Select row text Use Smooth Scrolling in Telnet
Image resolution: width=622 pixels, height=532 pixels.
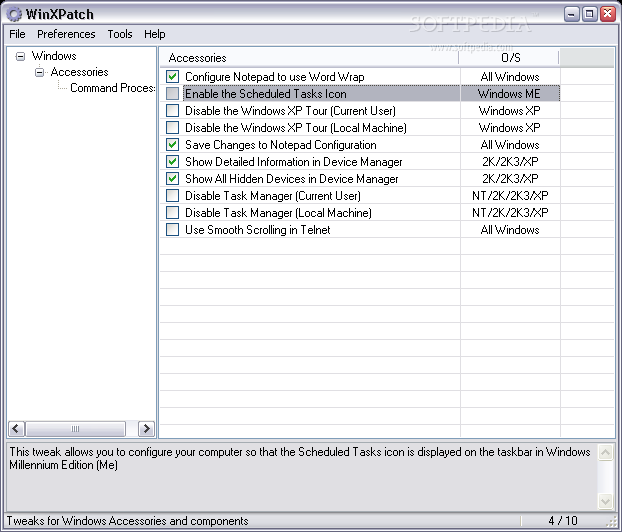click(x=257, y=230)
